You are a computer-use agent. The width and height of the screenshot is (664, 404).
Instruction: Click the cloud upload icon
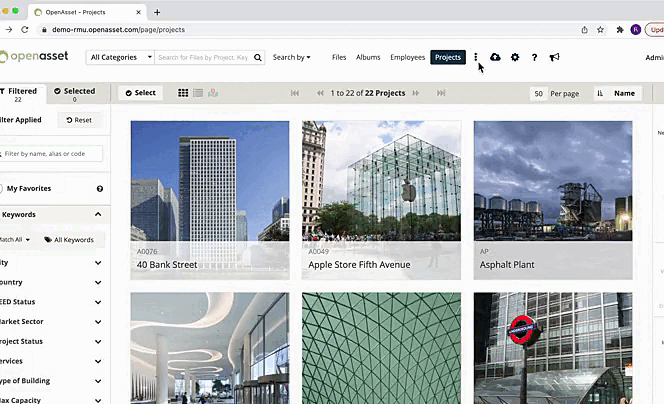(x=495, y=57)
